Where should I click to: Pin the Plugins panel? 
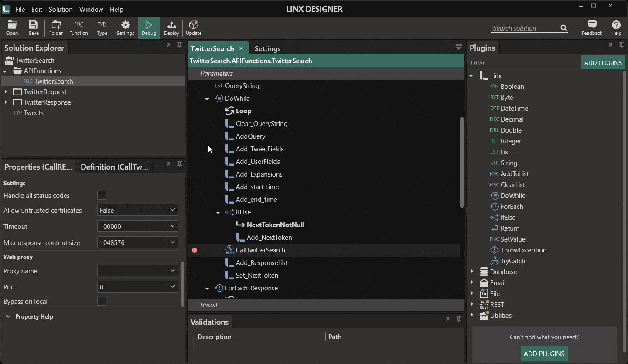coord(621,45)
